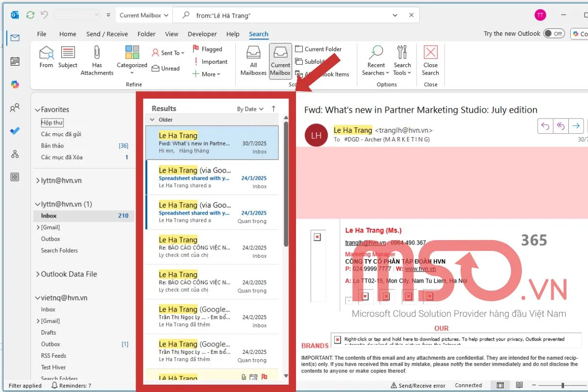Select the From refinement in the Search ribbon
This screenshot has height=392, width=588.
46,60
